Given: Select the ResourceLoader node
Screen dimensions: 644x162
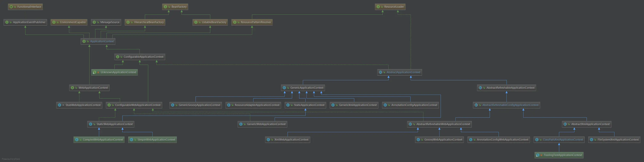Looking at the screenshot, I should point(390,7).
